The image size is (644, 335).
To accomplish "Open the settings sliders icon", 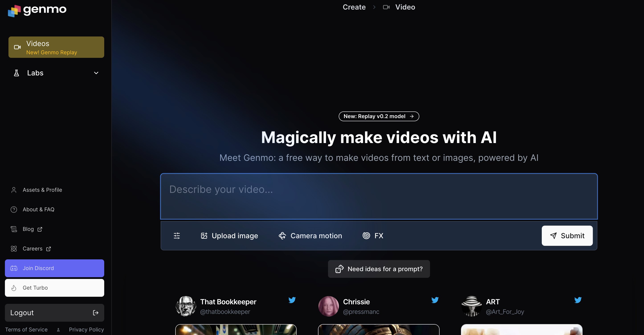I will click(x=177, y=236).
